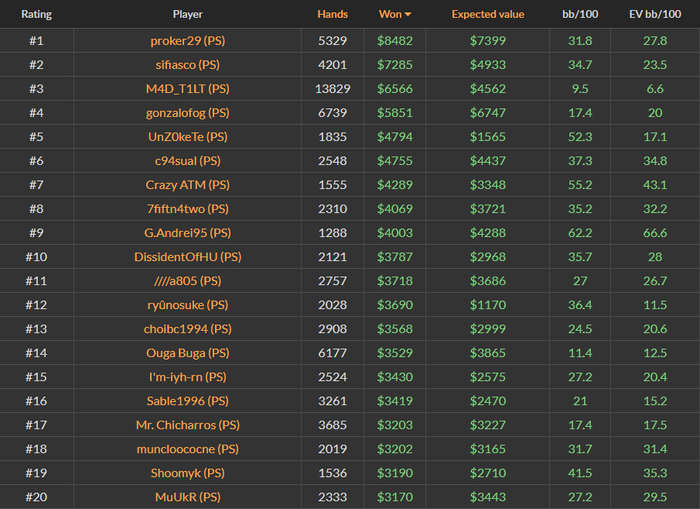
Task: Click the Rating column header
Action: (36, 15)
